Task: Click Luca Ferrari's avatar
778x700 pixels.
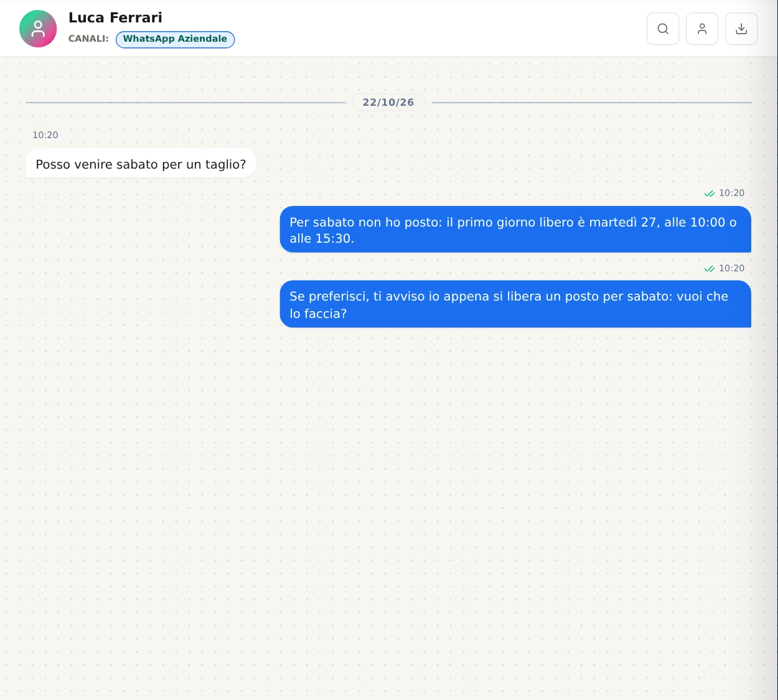Action: [38, 29]
